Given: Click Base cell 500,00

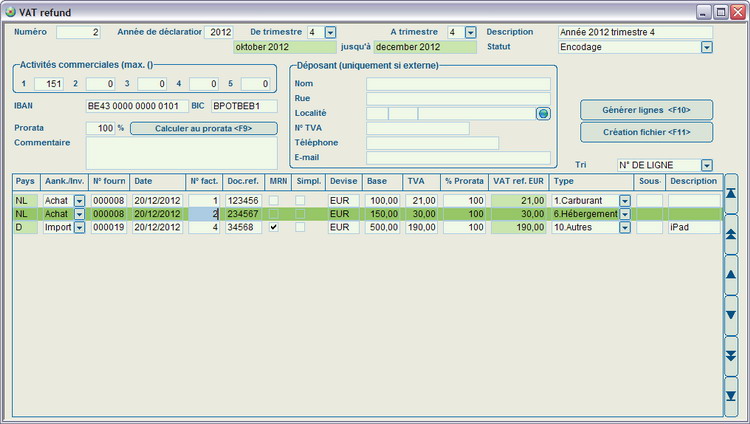Looking at the screenshot, I should 383,227.
